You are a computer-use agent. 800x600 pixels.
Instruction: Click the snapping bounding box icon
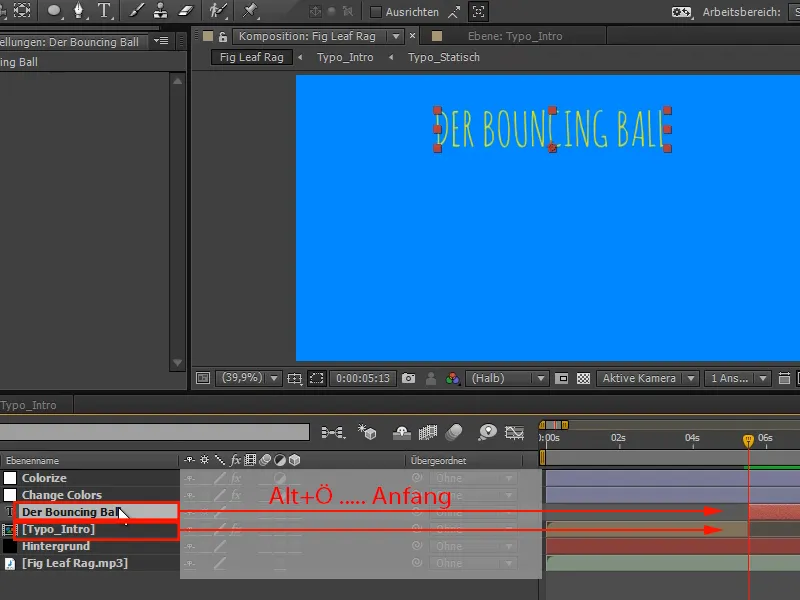tap(478, 12)
